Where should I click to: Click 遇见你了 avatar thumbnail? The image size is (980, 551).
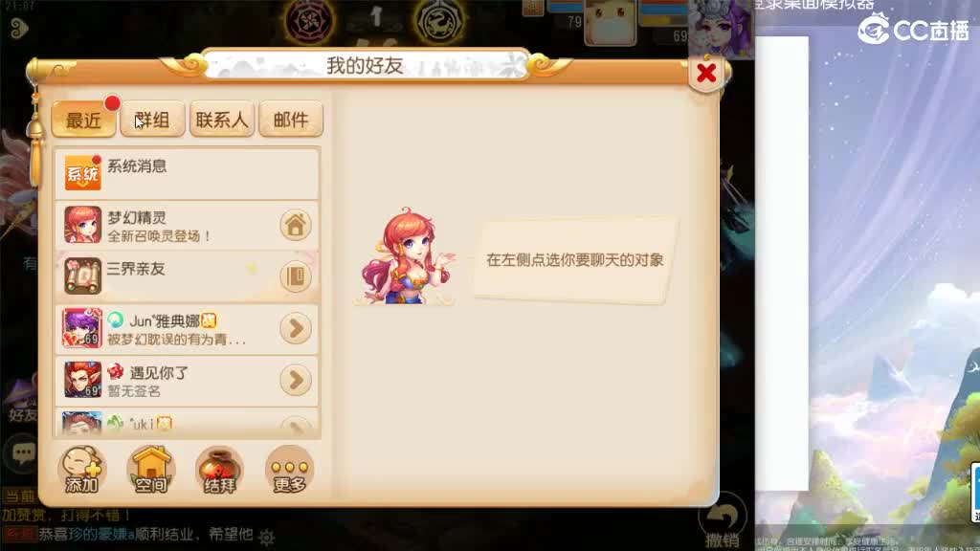[82, 379]
